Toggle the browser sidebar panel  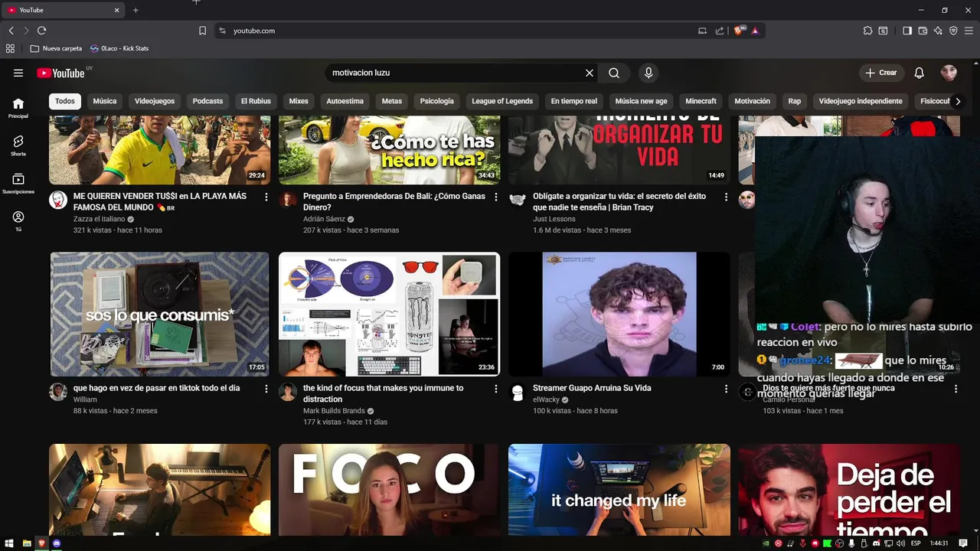point(907,31)
